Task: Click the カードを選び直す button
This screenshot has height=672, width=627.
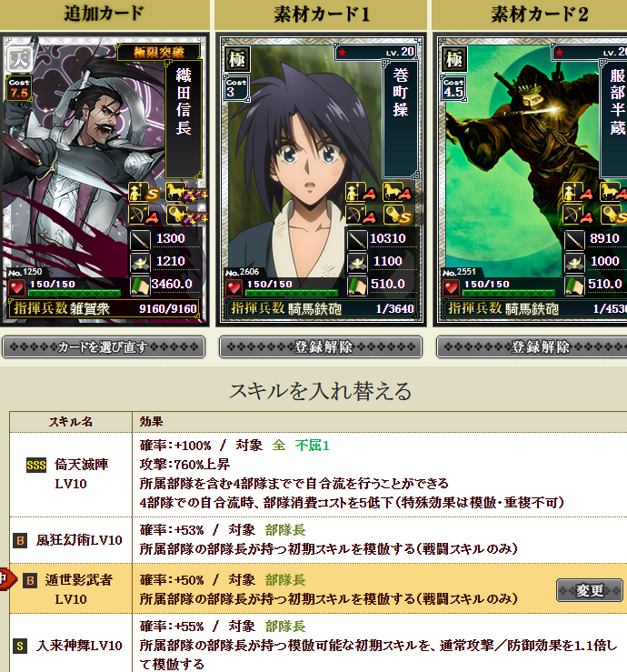Action: [104, 346]
